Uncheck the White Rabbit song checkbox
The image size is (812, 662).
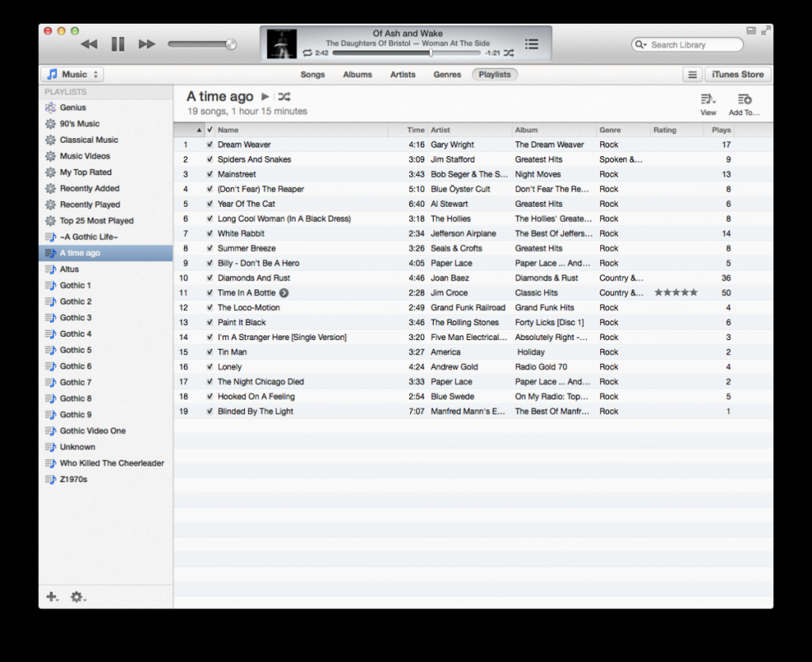tap(209, 234)
